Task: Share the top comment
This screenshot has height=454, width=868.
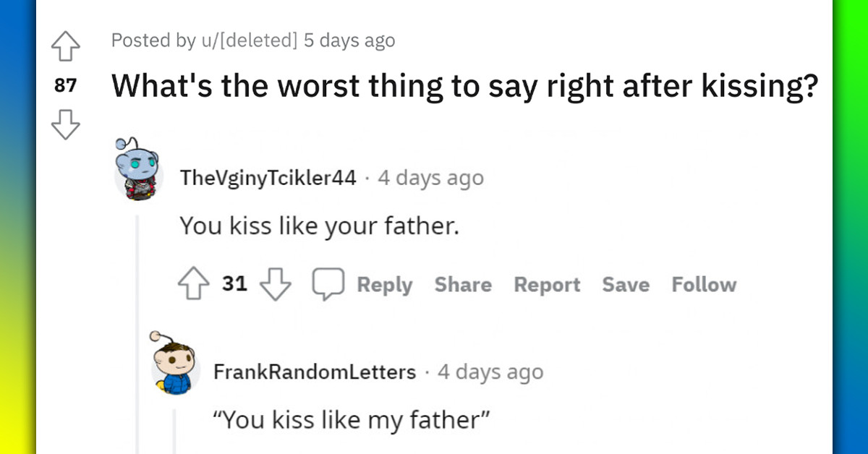Action: tap(463, 285)
